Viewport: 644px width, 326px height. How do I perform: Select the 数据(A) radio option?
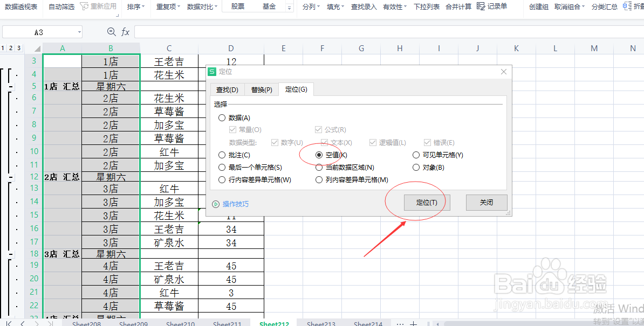[x=222, y=118]
